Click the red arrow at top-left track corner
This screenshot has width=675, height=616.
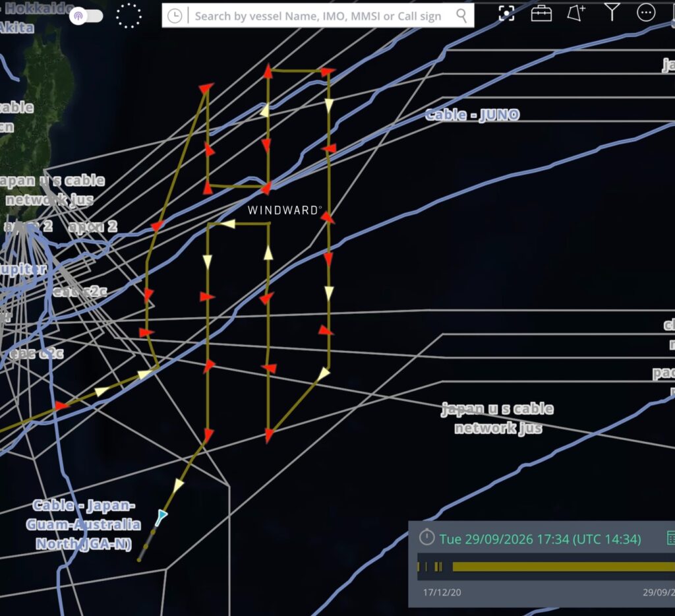(206, 89)
